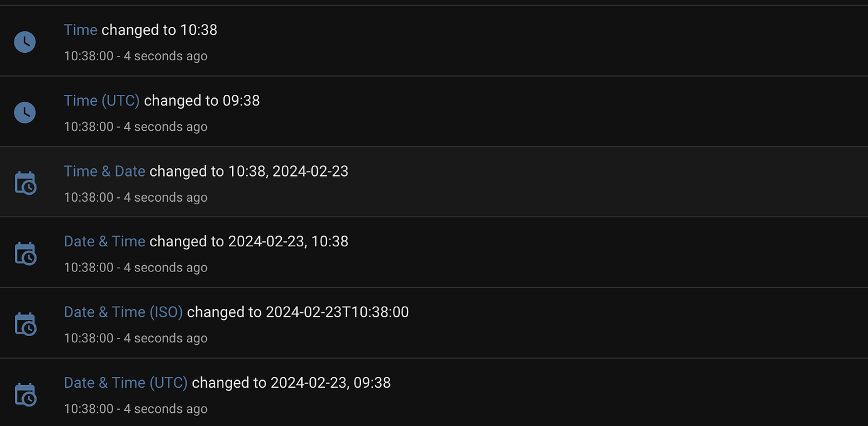
Task: Click the clock icon next to Time
Action: point(24,41)
